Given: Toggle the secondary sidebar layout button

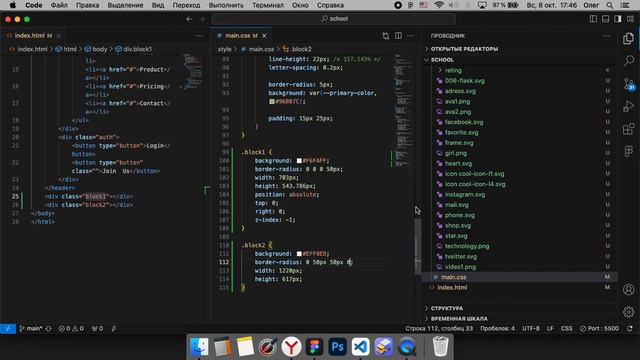Looking at the screenshot, I should pyautogui.click(x=618, y=19).
